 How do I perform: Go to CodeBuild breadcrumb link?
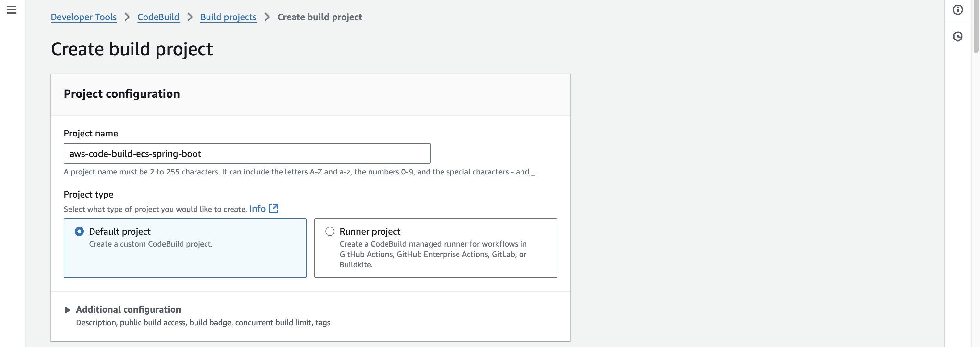click(x=158, y=17)
